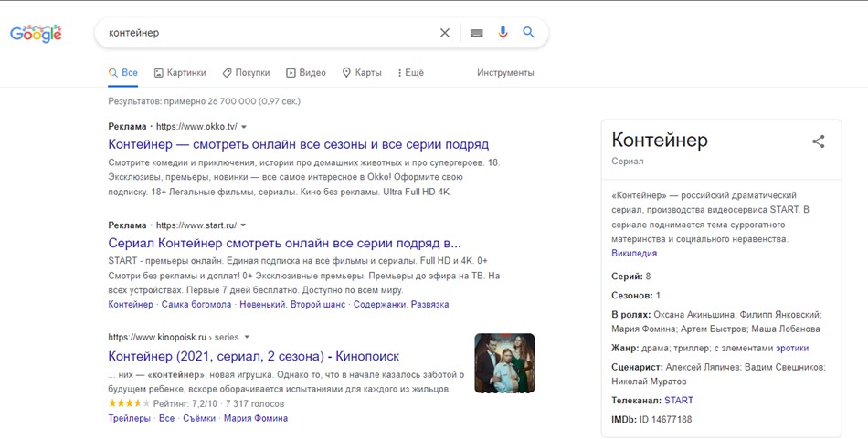Open the Инструменты tools button
The width and height of the screenshot is (868, 439).
click(505, 72)
